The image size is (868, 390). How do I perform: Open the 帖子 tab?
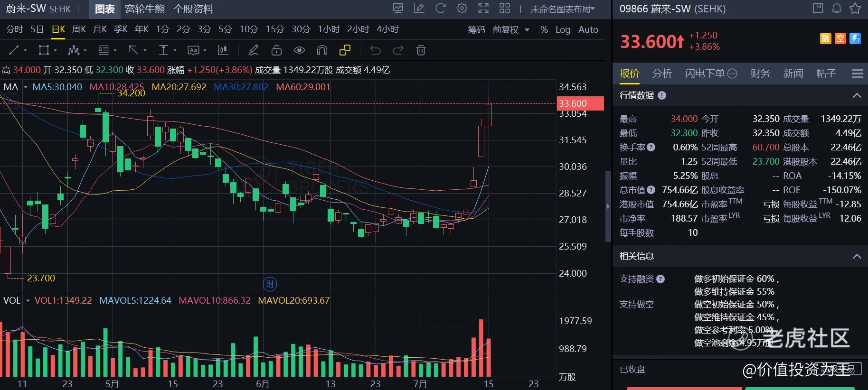826,74
